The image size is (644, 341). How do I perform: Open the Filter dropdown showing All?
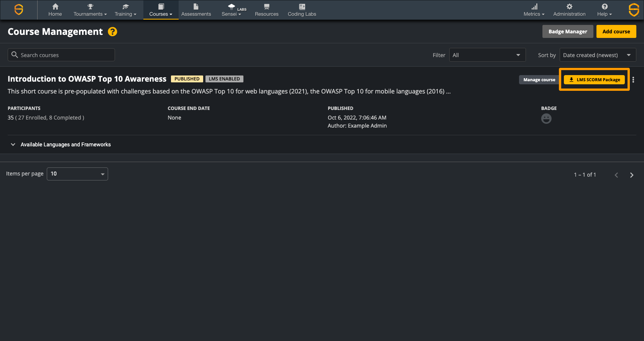(x=487, y=55)
